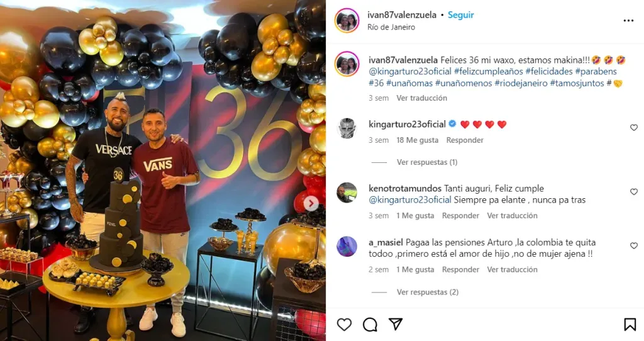Show translation of the post caption
644x341 pixels.
click(x=421, y=98)
